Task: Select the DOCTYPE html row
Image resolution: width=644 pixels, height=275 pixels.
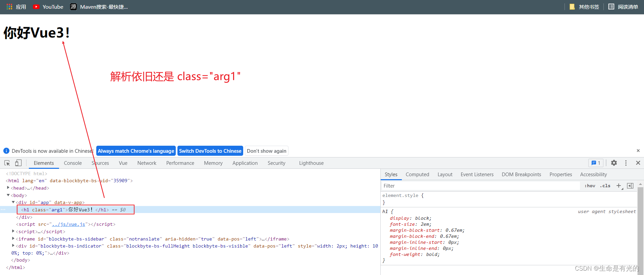Action: [26, 174]
